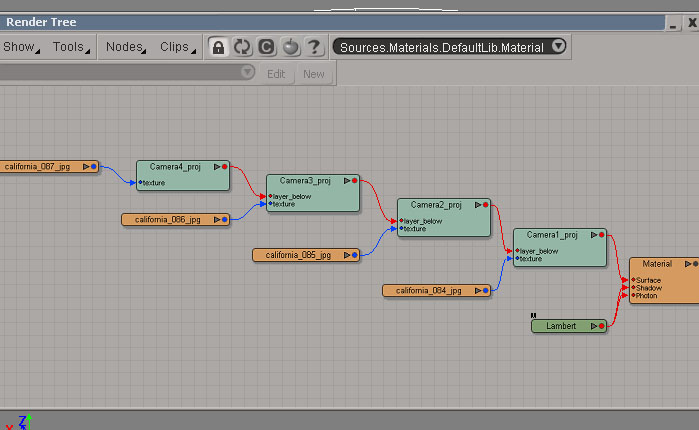Click the refresh arrows icon

coord(242,47)
